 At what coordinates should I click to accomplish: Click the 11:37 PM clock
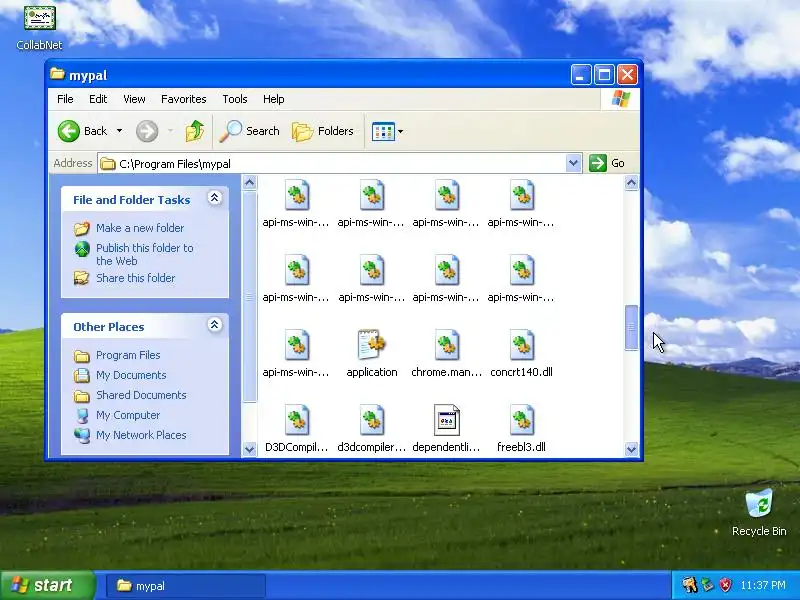coord(763,585)
